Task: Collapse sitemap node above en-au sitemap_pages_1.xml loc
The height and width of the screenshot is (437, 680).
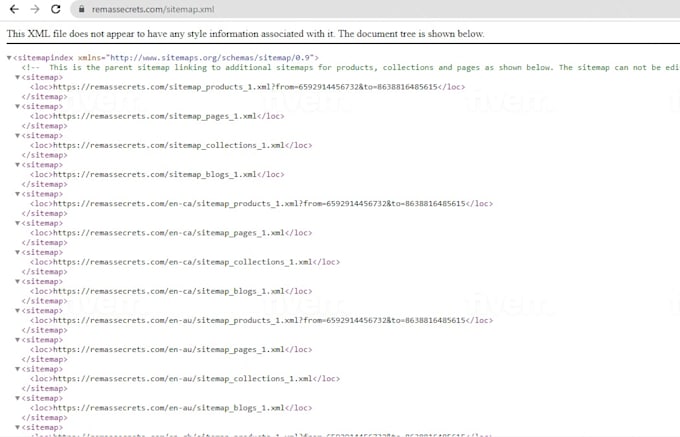Action: (x=17, y=339)
